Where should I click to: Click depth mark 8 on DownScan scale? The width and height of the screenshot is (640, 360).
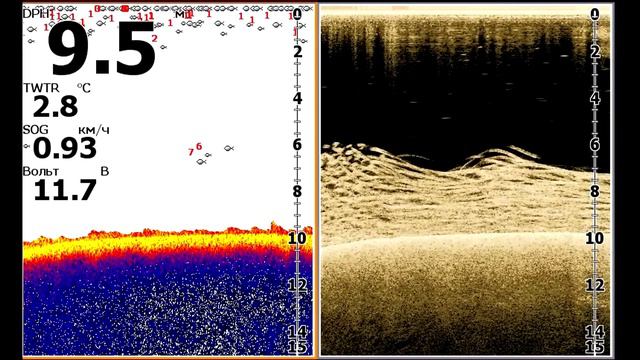click(x=595, y=191)
